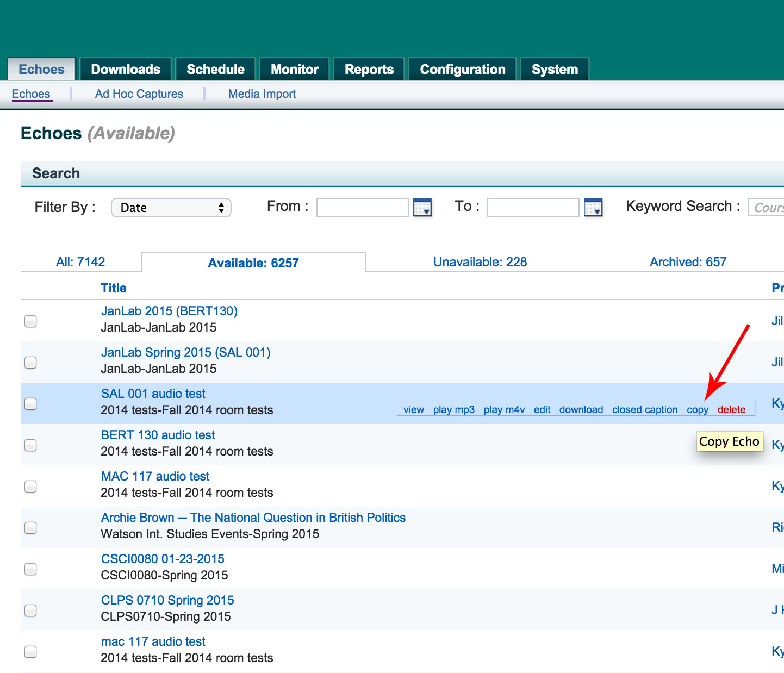Image resolution: width=784 pixels, height=673 pixels.
Task: Open the BERT 130 audio test title
Action: (158, 435)
